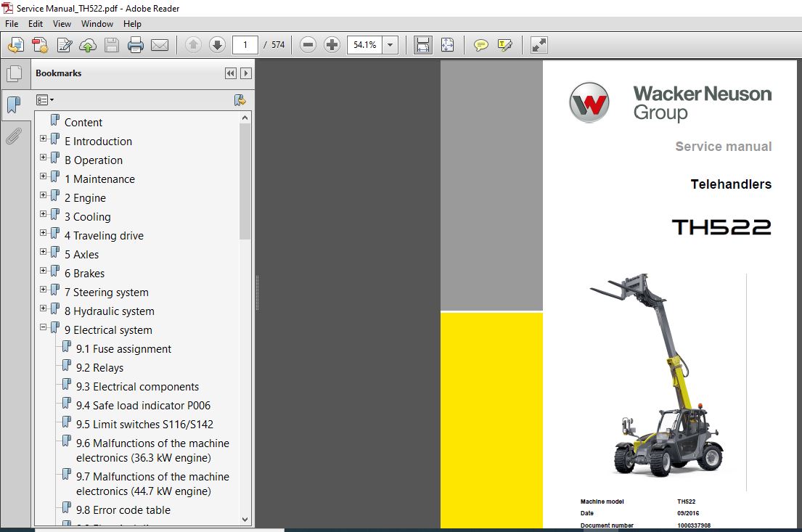802x532 pixels.
Task: Click the Create PDF online icon
Action: 16,45
